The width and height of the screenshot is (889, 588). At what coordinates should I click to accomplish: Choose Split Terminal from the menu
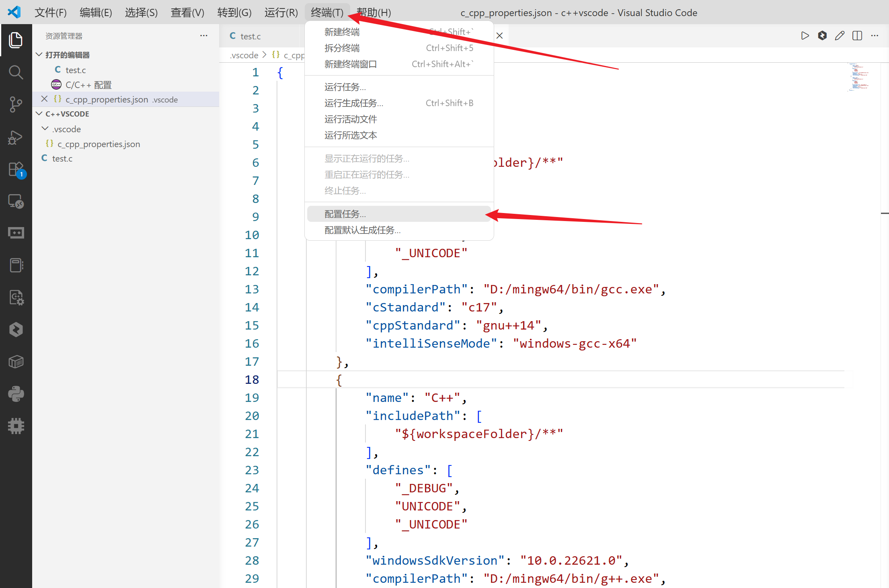pyautogui.click(x=399, y=48)
